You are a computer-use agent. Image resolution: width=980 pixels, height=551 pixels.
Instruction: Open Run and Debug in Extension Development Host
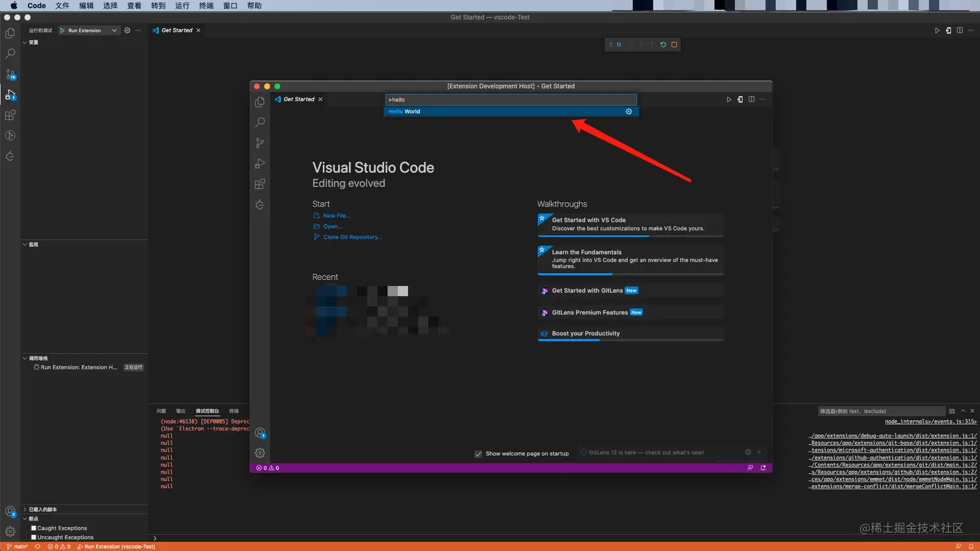[x=260, y=163]
